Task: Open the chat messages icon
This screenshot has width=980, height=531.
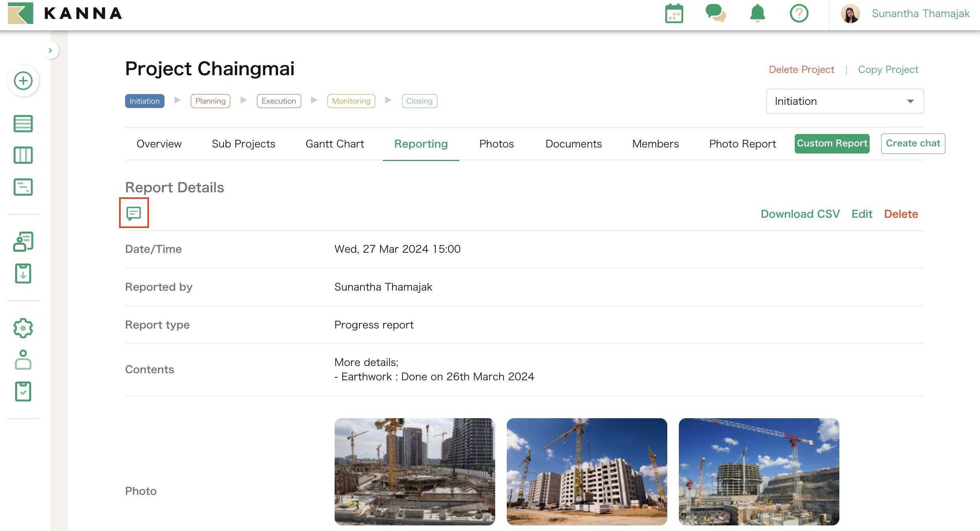Action: [715, 14]
